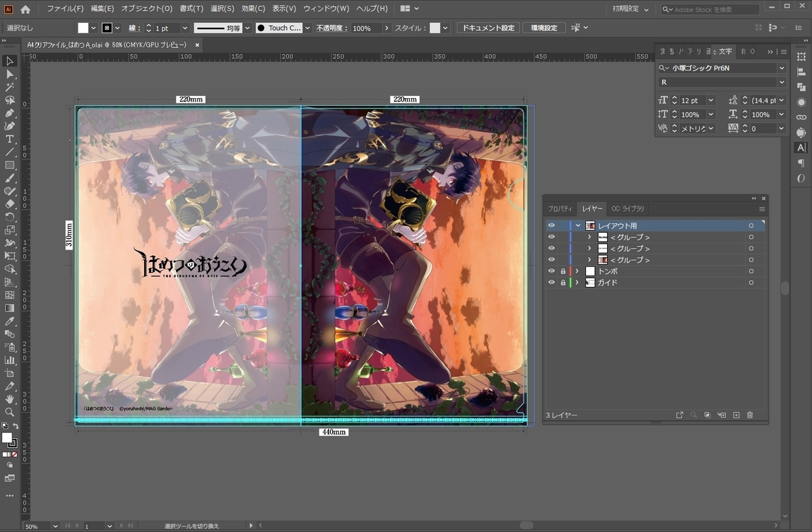Unlock the ガイド layer lock icon
The height and width of the screenshot is (532, 812).
coord(563,282)
